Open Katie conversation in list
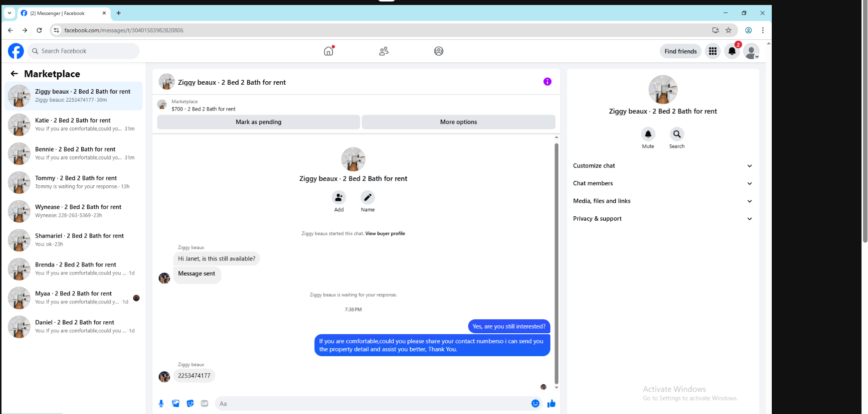 (74, 125)
